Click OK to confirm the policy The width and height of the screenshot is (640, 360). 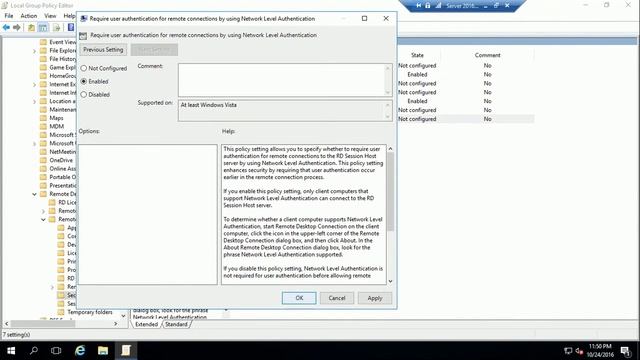[x=299, y=298]
